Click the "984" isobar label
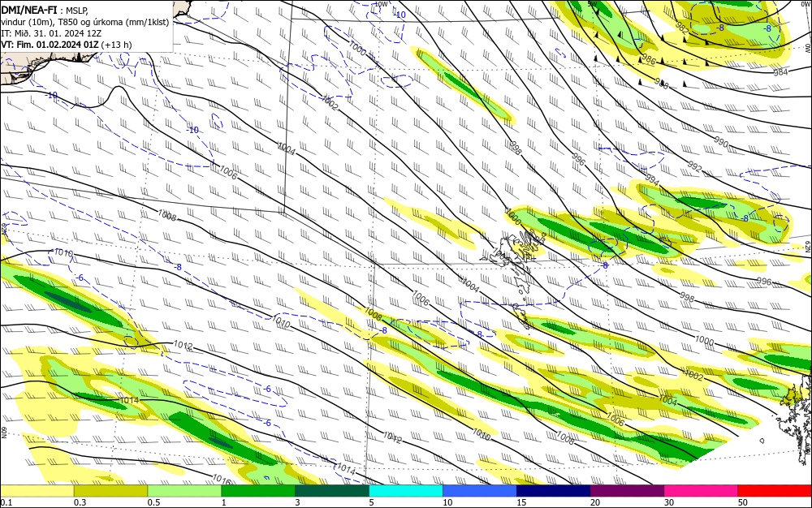Screen dimensions: 812x508 coord(780,72)
